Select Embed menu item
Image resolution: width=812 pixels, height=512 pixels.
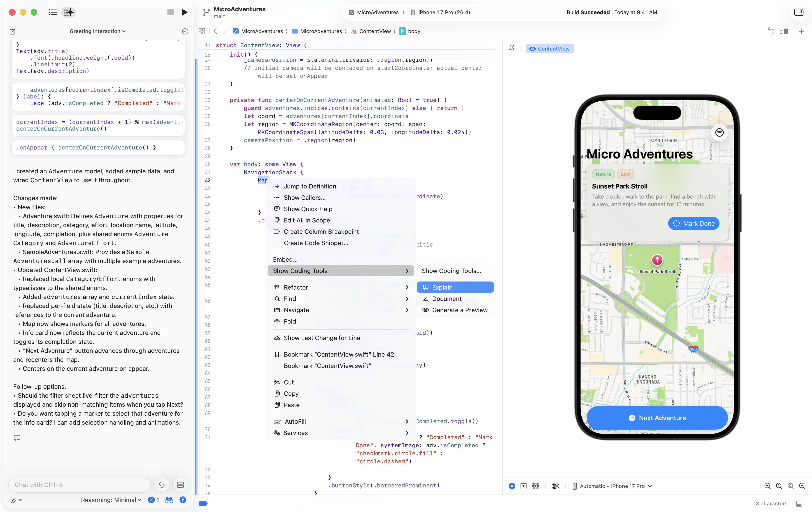(x=341, y=259)
